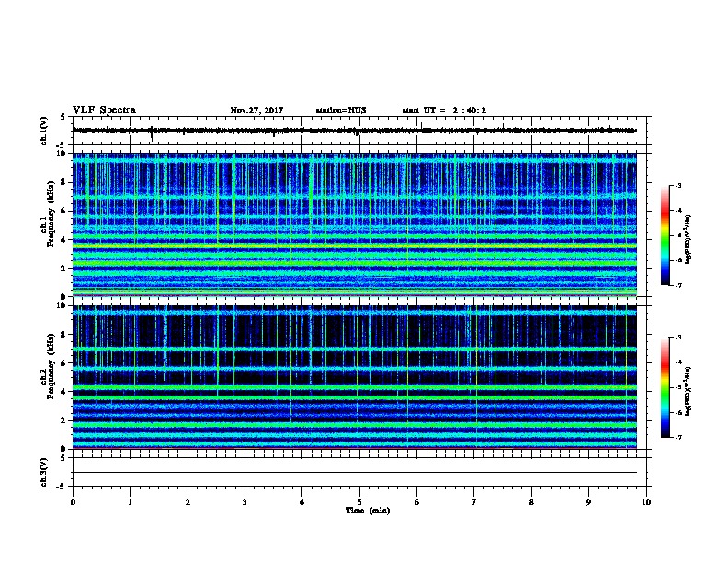Click inside the ch.1 spectrogram panel
The width and height of the screenshot is (728, 563).
pyautogui.click(x=354, y=224)
